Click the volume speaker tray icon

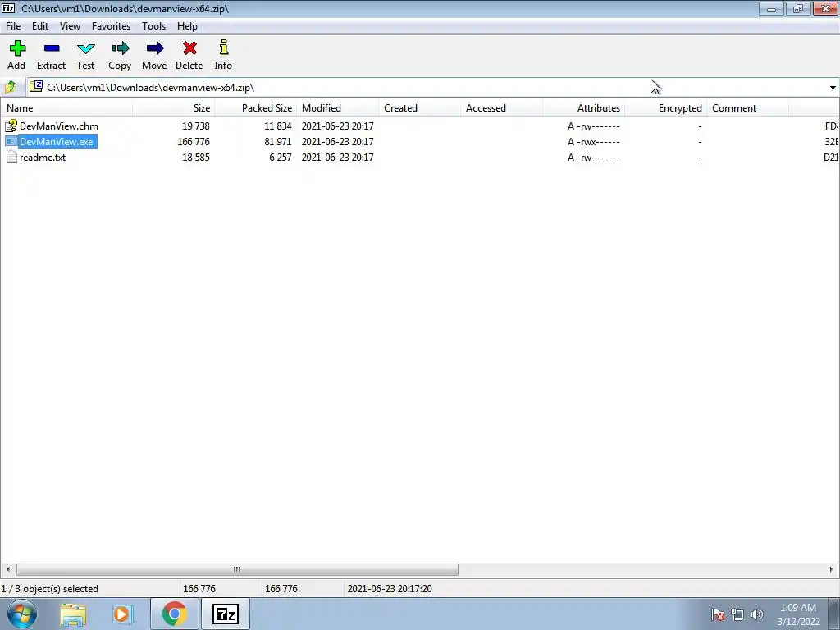757,614
